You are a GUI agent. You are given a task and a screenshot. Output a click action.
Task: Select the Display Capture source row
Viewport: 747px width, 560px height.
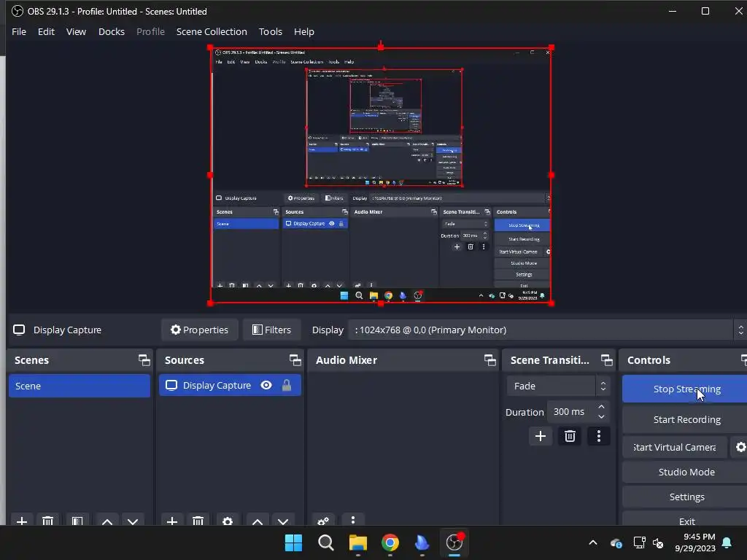click(230, 385)
